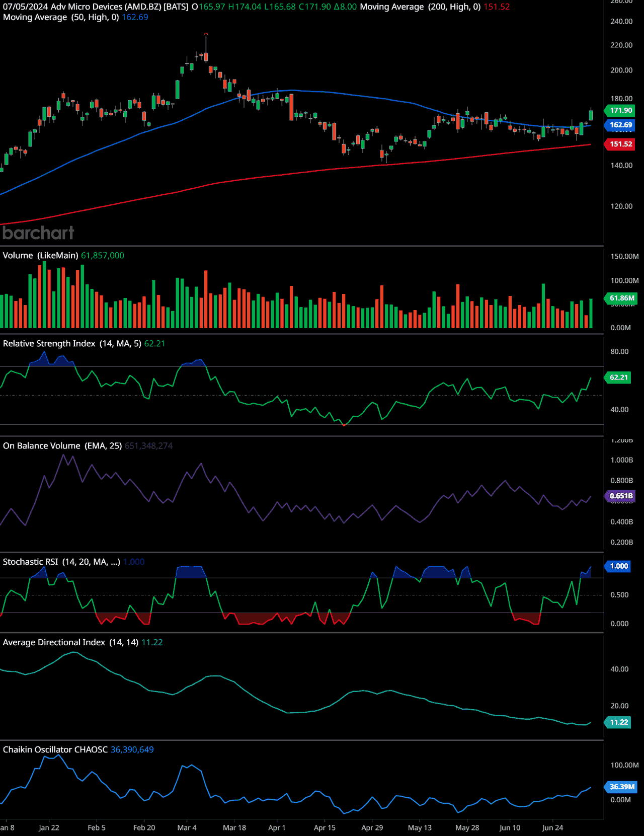The width and height of the screenshot is (644, 836).
Task: Click the red 151.52 moving average tag
Action: [620, 144]
